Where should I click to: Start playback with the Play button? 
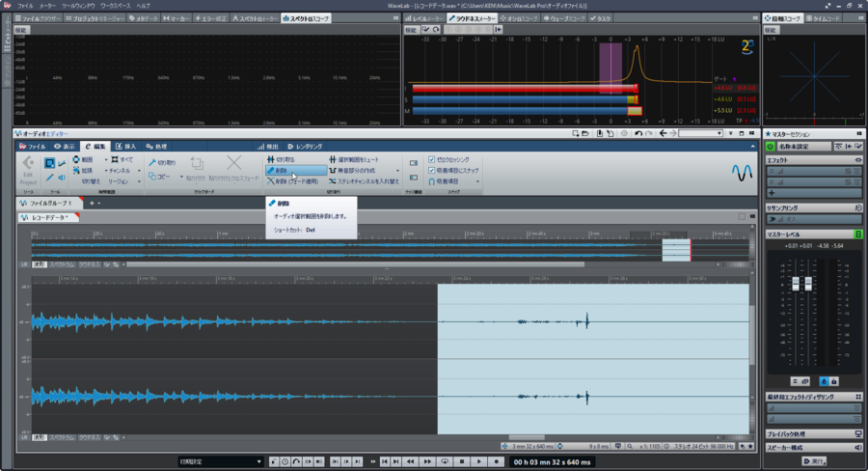pyautogui.click(x=479, y=461)
